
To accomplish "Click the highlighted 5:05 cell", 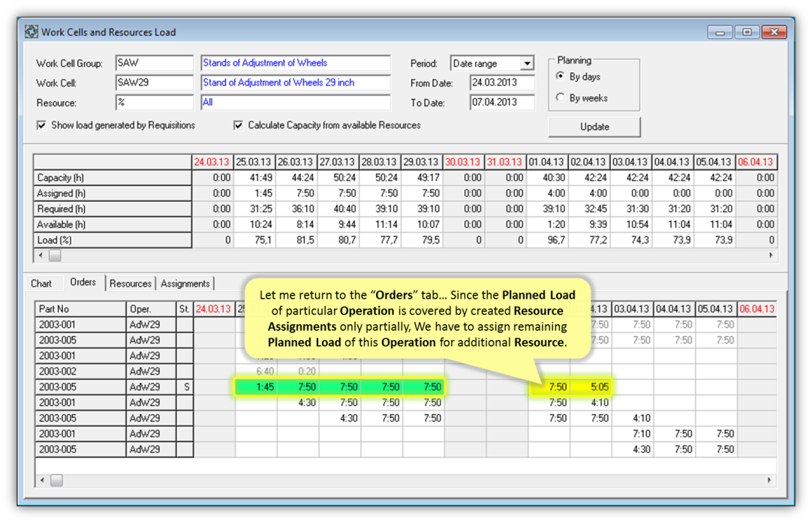I will 591,387.
